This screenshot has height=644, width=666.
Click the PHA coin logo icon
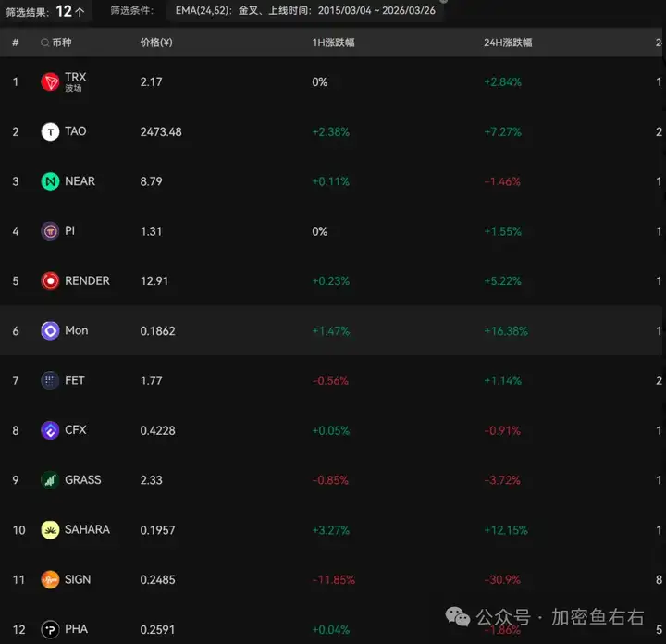(x=50, y=629)
